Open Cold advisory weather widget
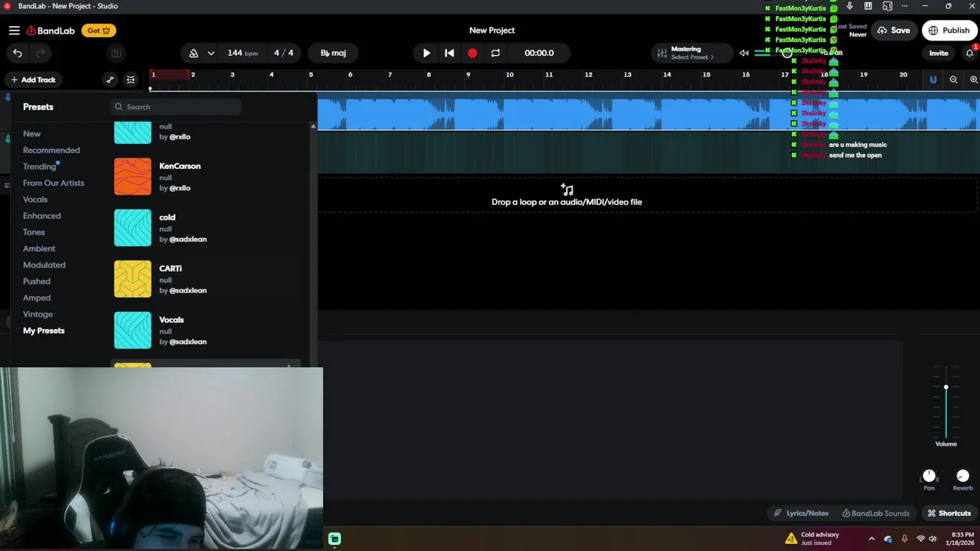Image resolution: width=980 pixels, height=551 pixels. [x=812, y=539]
